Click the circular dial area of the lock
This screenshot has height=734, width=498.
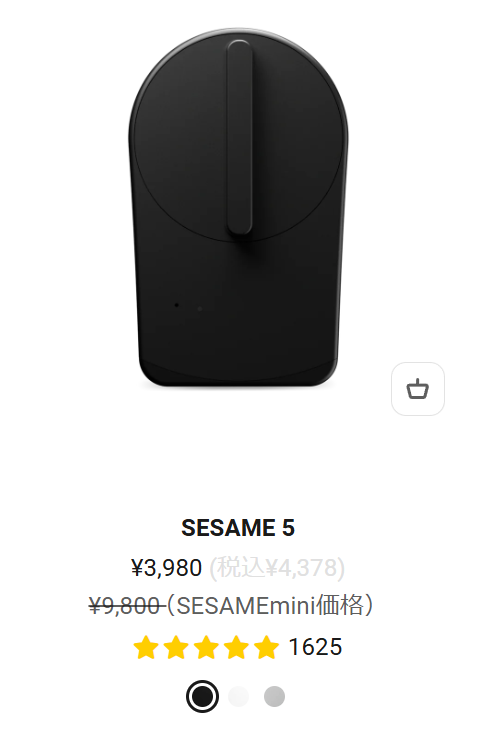tap(238, 136)
